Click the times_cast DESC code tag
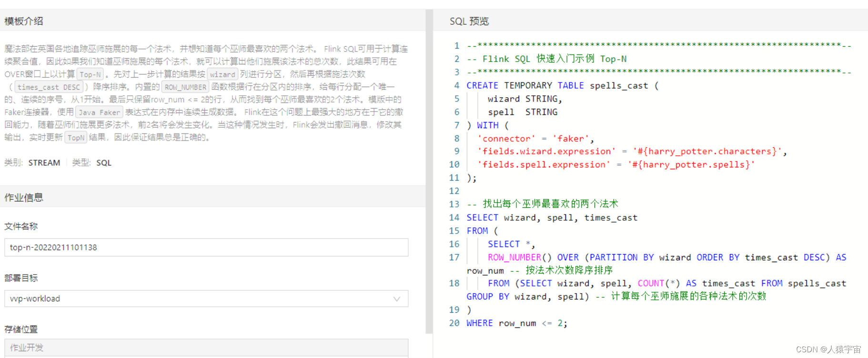Viewport: 868px width, 358px height. [49, 87]
